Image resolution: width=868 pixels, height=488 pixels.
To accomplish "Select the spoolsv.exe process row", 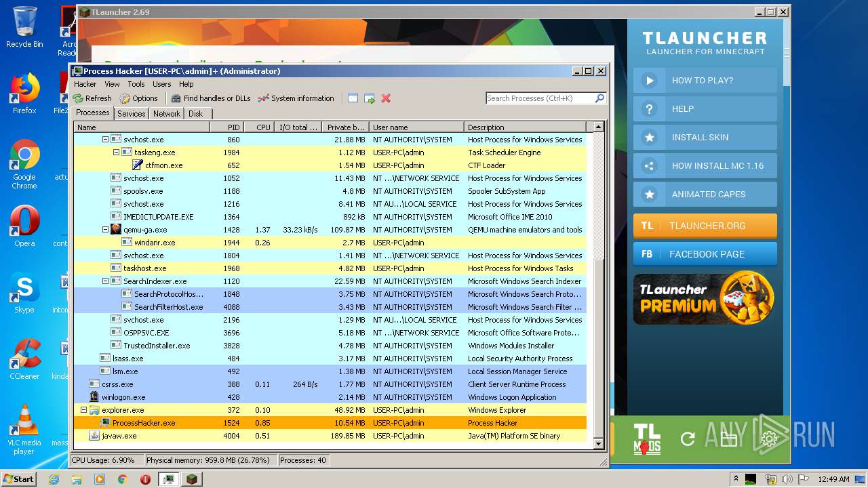I will 330,191.
